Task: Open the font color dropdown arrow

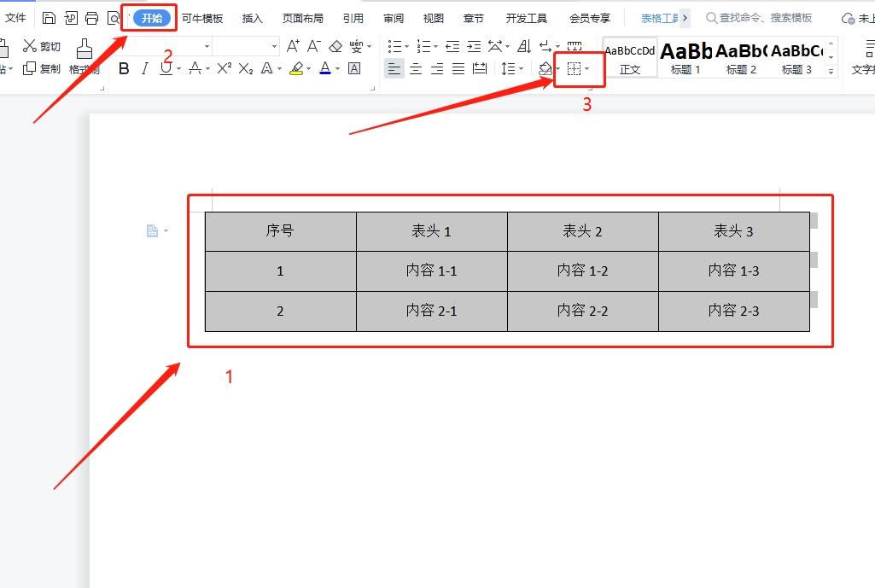Action: pyautogui.click(x=337, y=69)
